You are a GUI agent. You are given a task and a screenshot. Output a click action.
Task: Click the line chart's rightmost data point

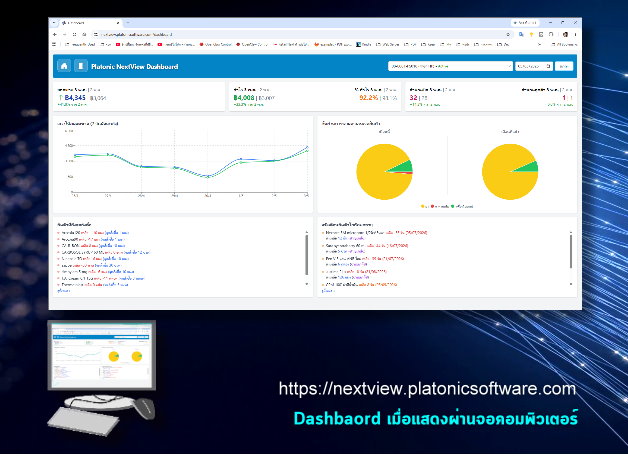click(307, 147)
